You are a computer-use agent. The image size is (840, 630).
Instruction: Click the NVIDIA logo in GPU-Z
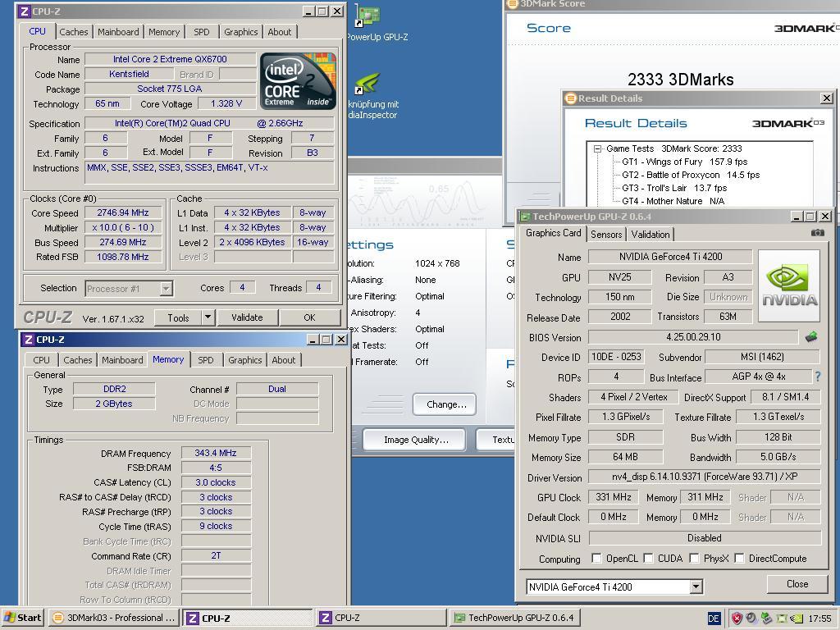(x=789, y=285)
